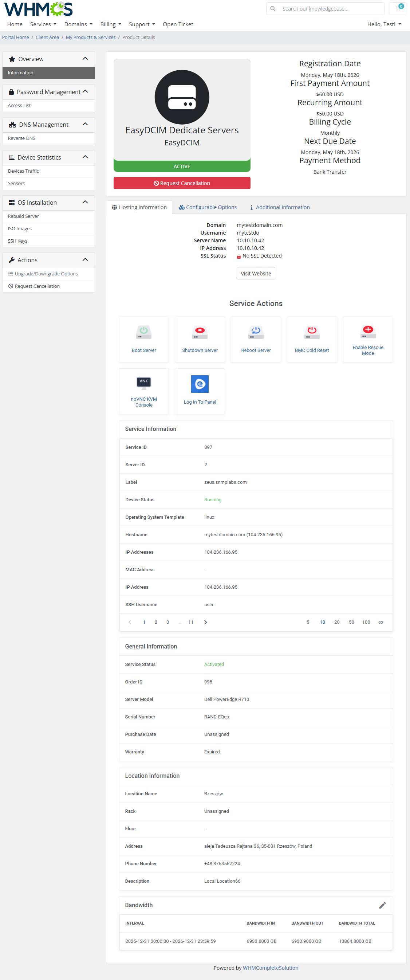410x980 pixels.
Task: Collapse the DNS Management panel
Action: point(85,124)
